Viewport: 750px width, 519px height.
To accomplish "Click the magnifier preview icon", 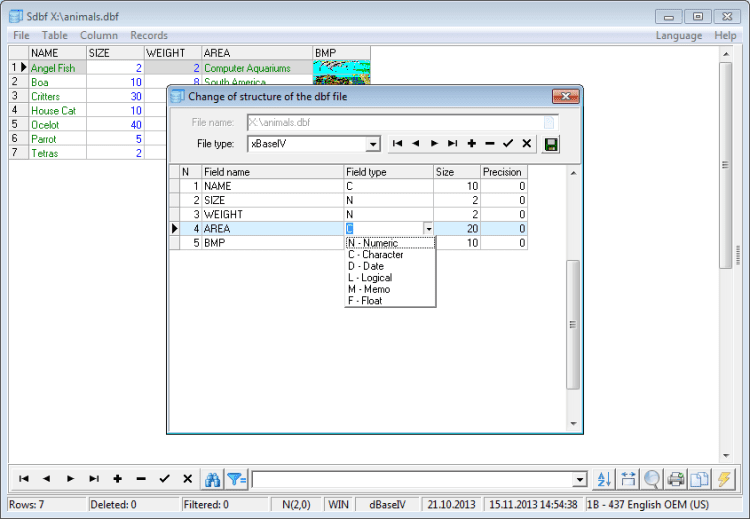I will click(652, 479).
